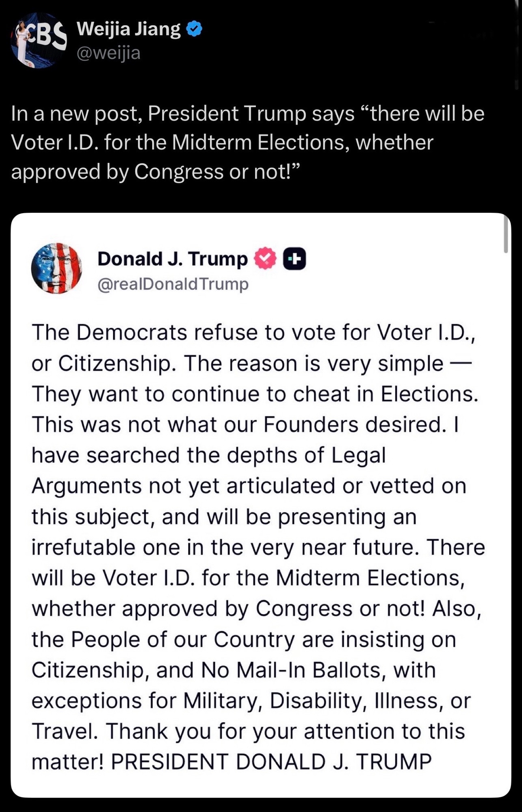Click the "They want to continue to cheat" line

pos(255,394)
